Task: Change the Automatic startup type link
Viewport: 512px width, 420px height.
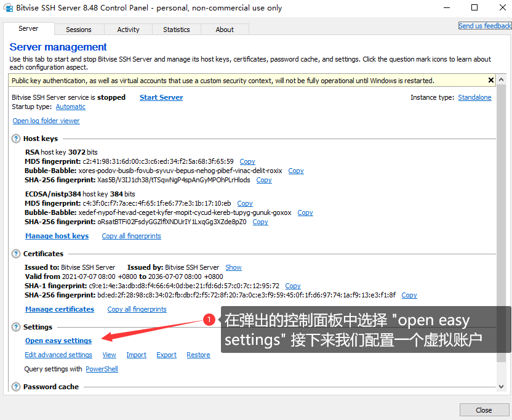Action: pos(71,107)
